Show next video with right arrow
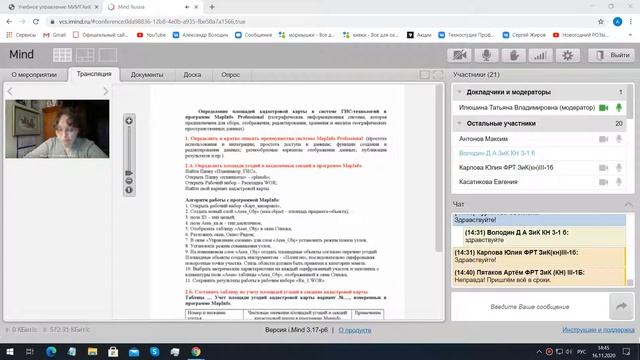Image resolution: width=640 pixels, height=360 pixels. coord(106,91)
